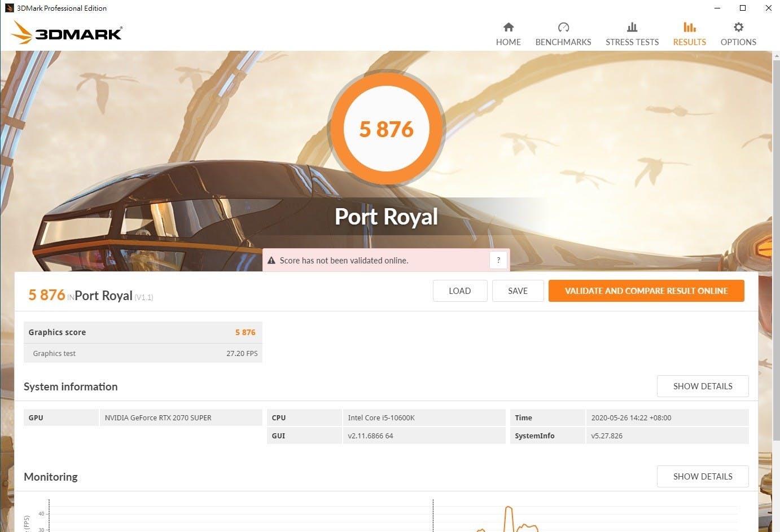Click the Home house icon

[x=509, y=27]
